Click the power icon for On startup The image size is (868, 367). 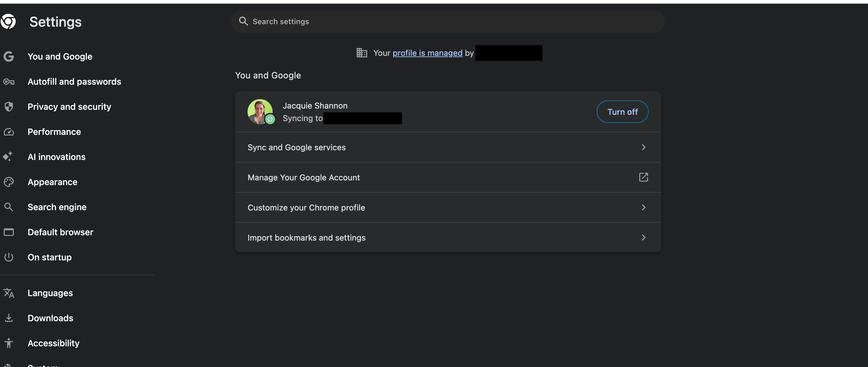coord(9,257)
